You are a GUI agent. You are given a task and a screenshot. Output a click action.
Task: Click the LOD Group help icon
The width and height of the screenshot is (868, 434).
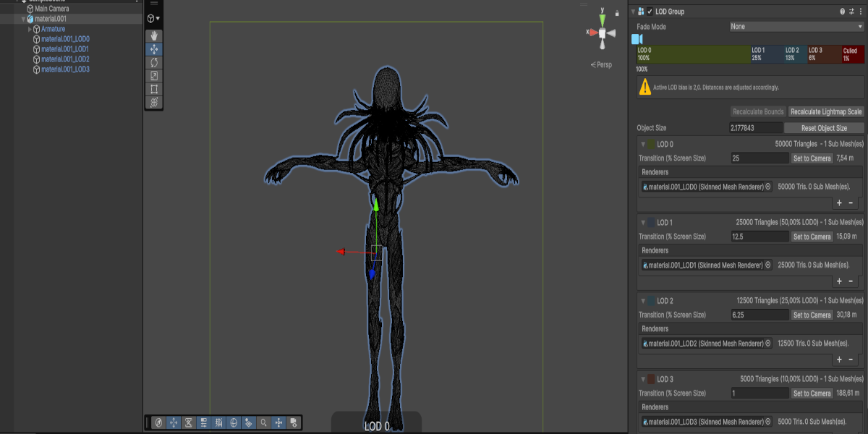click(x=842, y=12)
